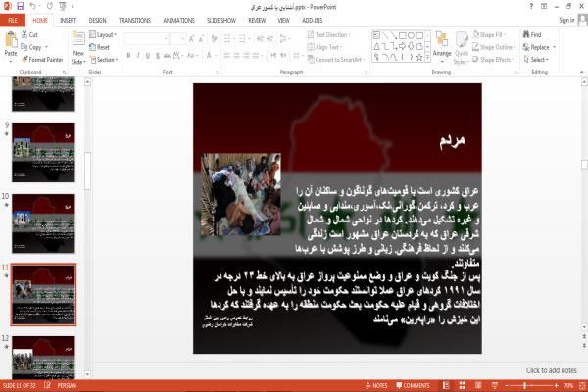Click Fit slide to window icon
The image size is (588, 392).
[582, 385]
